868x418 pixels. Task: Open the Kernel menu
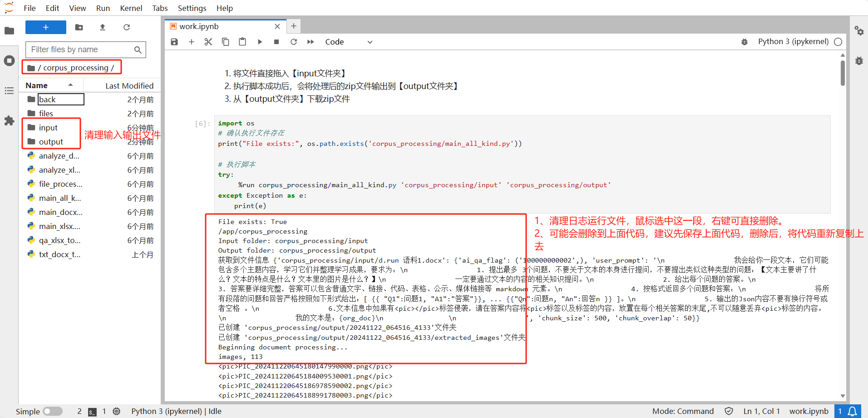131,8
